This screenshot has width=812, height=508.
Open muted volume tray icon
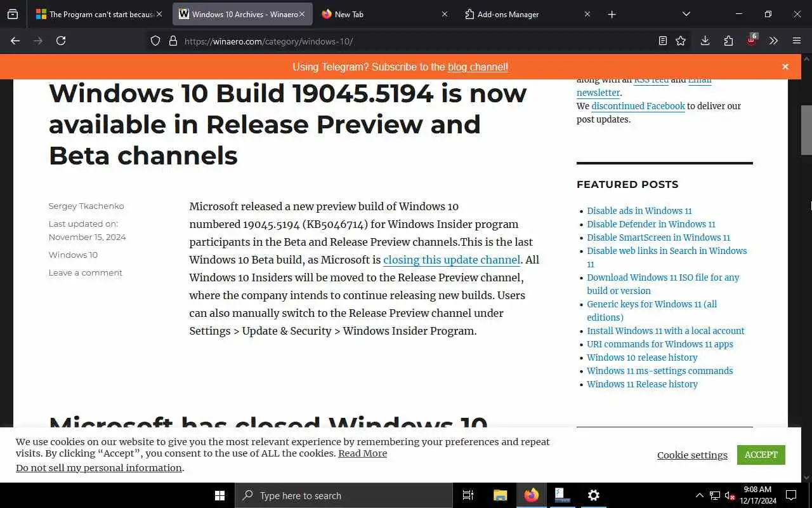coord(730,495)
